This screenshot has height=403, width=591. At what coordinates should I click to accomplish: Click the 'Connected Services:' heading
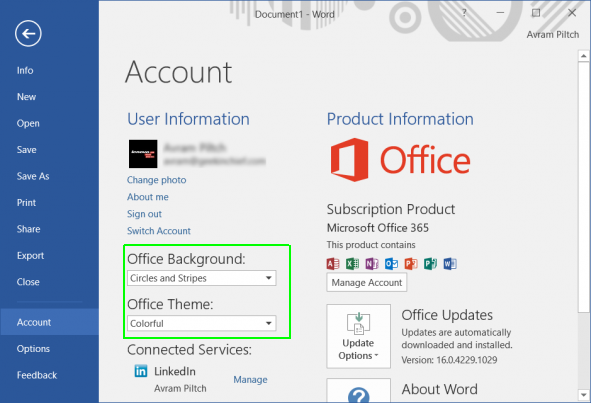pyautogui.click(x=189, y=350)
